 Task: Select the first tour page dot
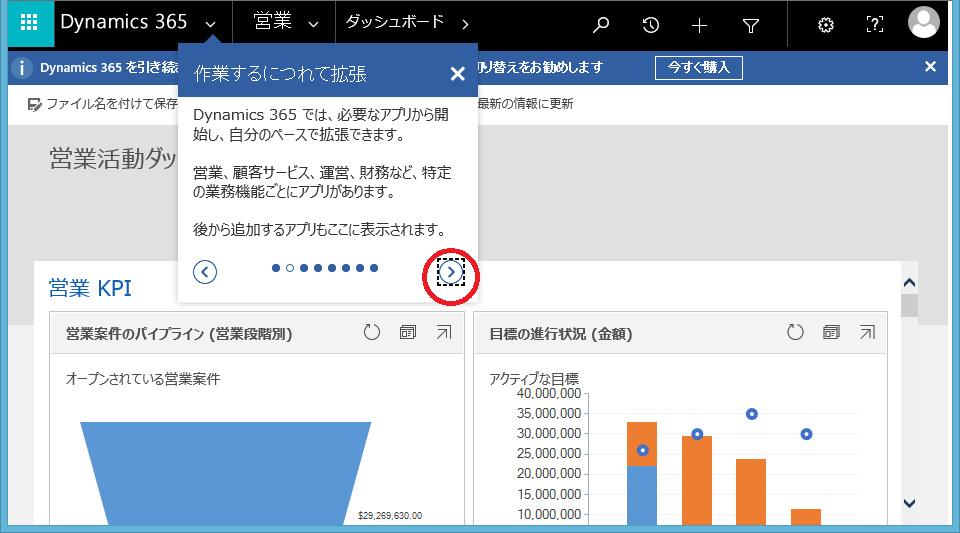click(x=276, y=268)
